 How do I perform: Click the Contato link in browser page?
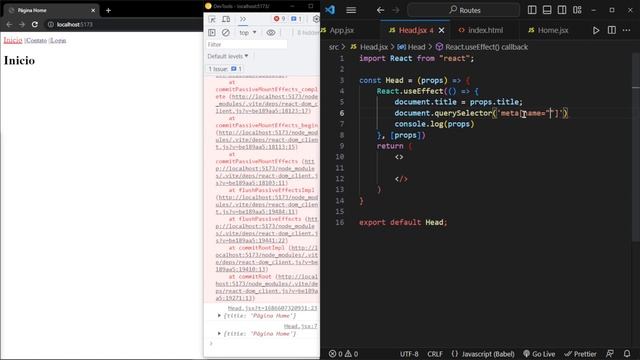[x=37, y=40]
